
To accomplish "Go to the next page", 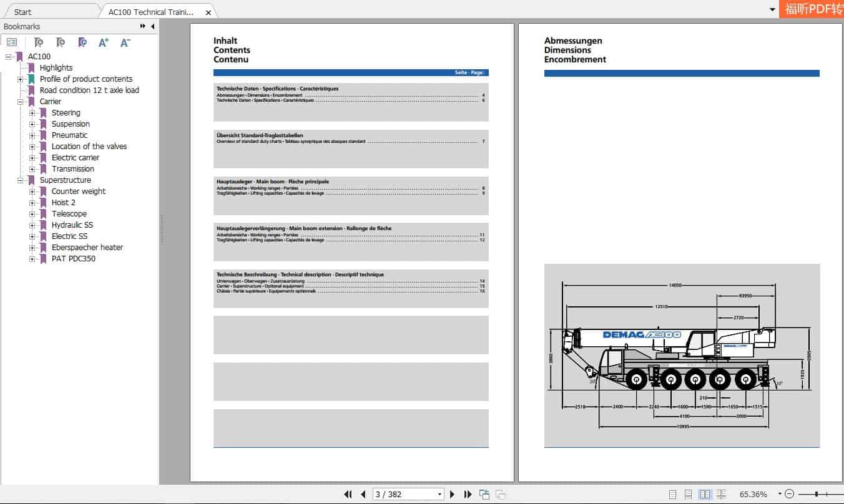I will click(x=452, y=494).
